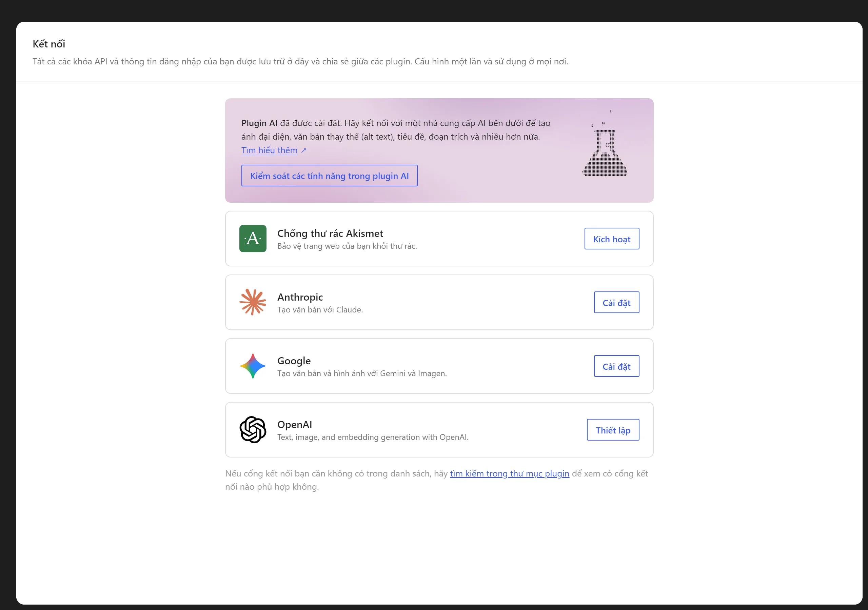
Task: Click the Chống thư rác Akismet title
Action: click(x=330, y=233)
